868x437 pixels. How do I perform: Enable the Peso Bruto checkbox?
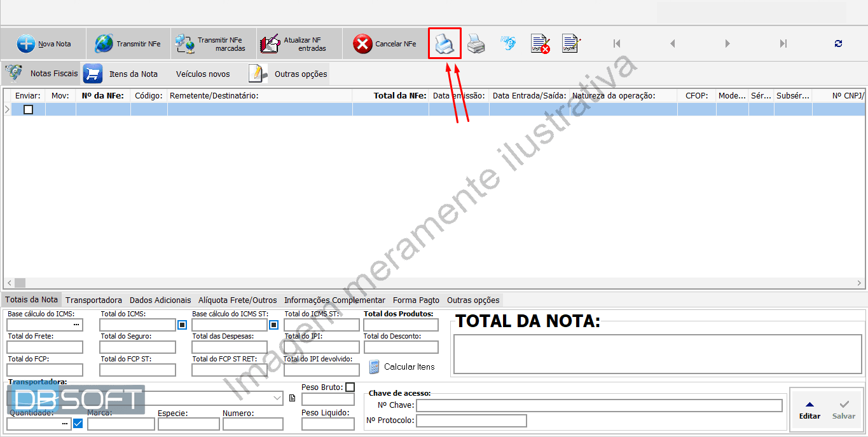click(x=348, y=386)
